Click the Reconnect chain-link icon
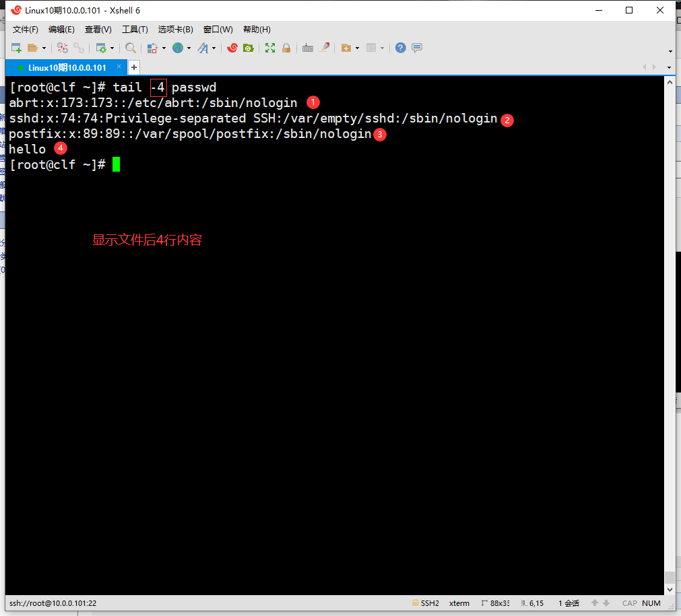The image size is (681, 616). click(79, 48)
